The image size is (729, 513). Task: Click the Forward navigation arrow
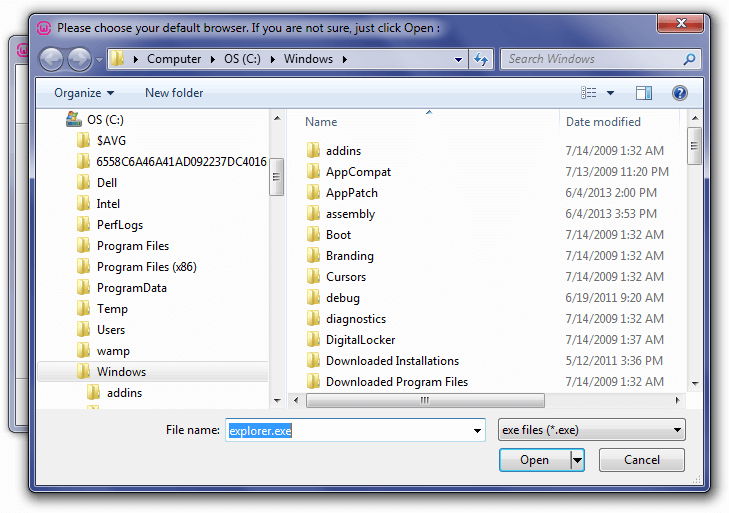click(80, 60)
